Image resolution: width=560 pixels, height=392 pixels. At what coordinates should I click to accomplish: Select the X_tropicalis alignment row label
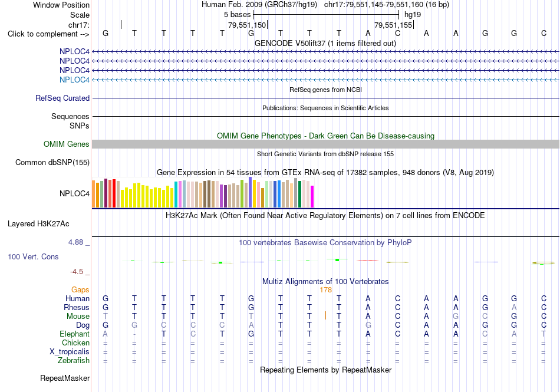point(70,352)
